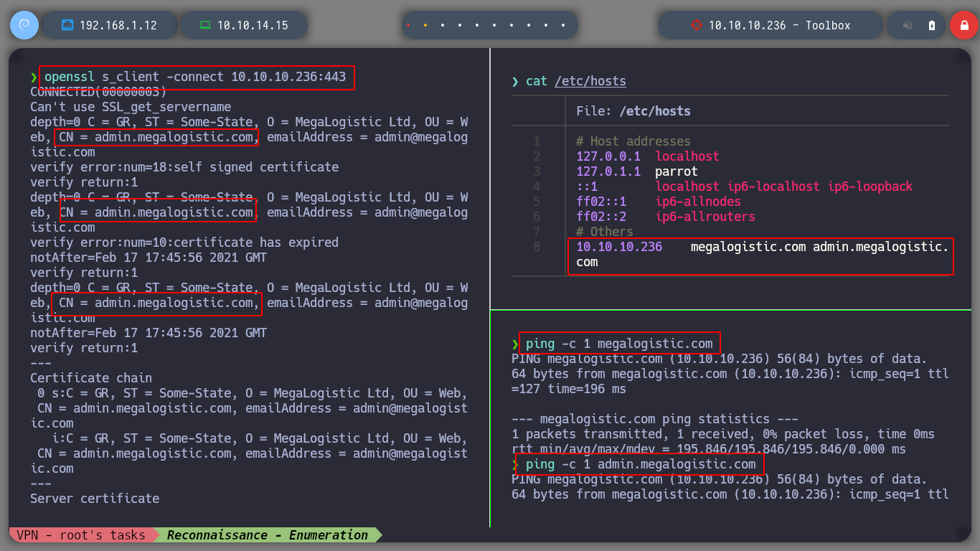The width and height of the screenshot is (980, 551).
Task: Switch to the last workspace dot
Action: [564, 25]
